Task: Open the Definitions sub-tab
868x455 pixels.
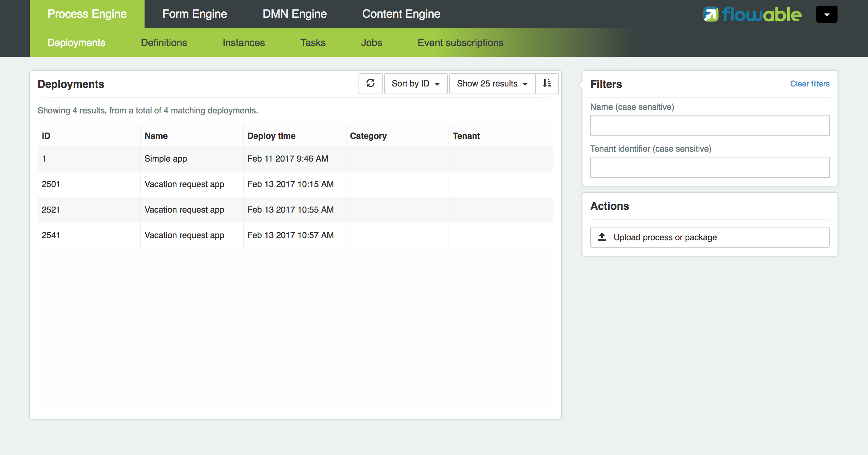Action: point(164,43)
